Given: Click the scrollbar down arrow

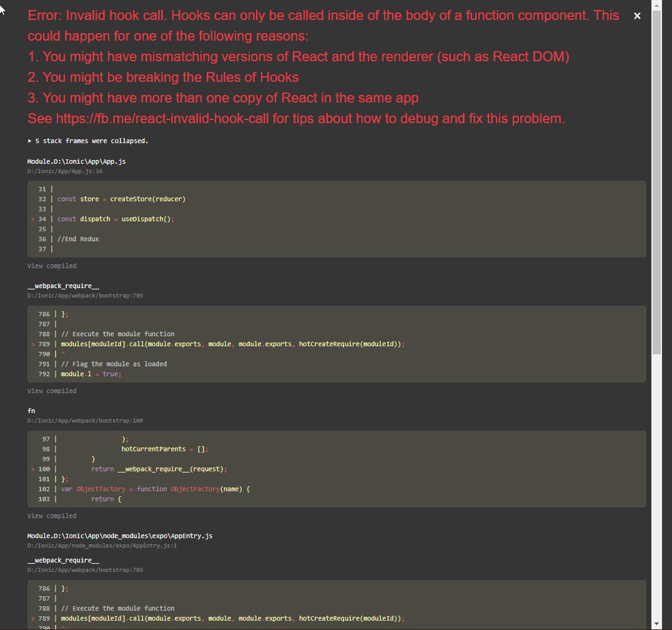Looking at the screenshot, I should (656, 624).
